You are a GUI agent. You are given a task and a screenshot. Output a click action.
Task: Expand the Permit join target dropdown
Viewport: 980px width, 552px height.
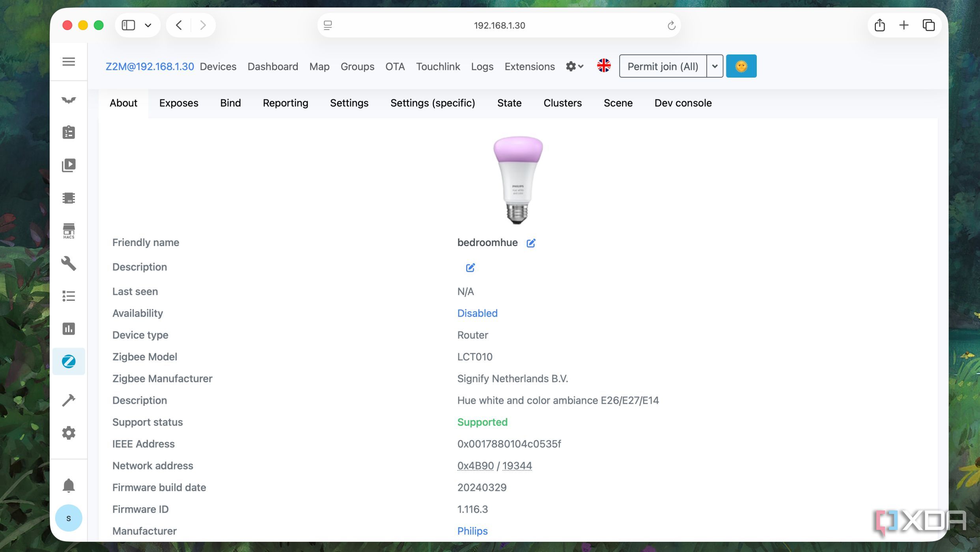(714, 66)
